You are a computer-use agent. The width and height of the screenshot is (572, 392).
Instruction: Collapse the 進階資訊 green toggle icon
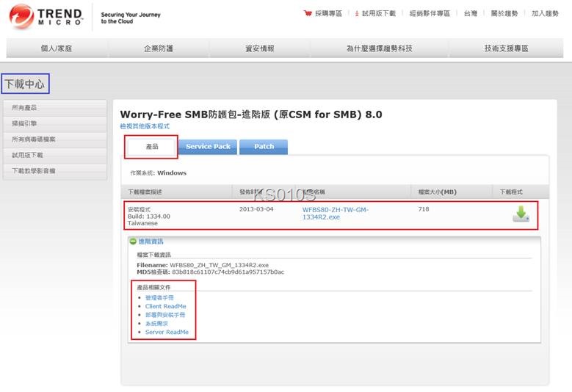(x=133, y=242)
